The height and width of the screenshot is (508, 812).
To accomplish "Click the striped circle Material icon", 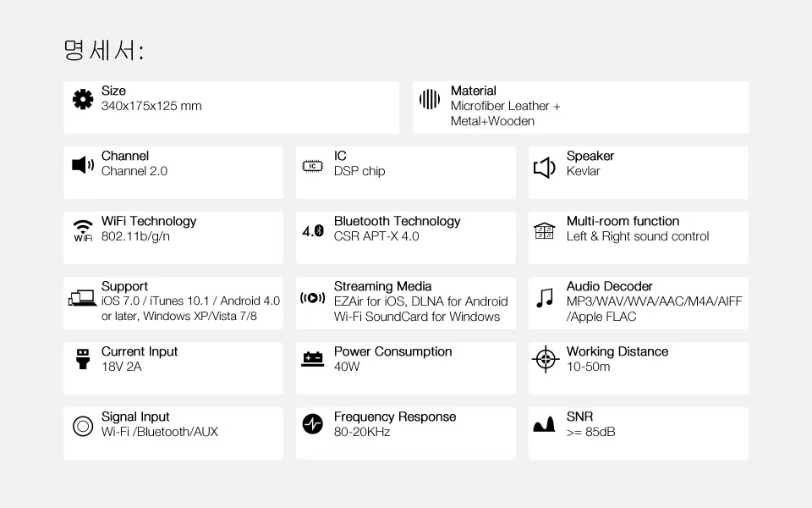I will tap(430, 99).
